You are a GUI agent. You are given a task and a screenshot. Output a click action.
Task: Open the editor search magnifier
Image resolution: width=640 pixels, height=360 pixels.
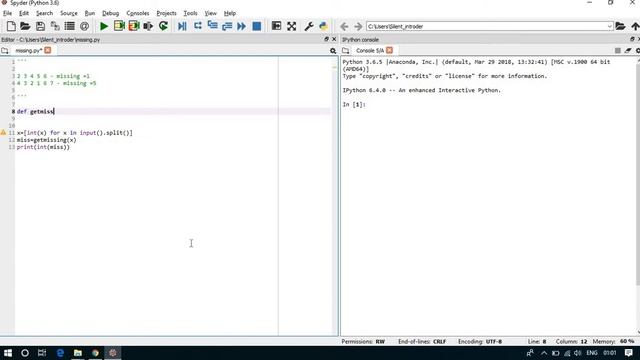pos(333,51)
